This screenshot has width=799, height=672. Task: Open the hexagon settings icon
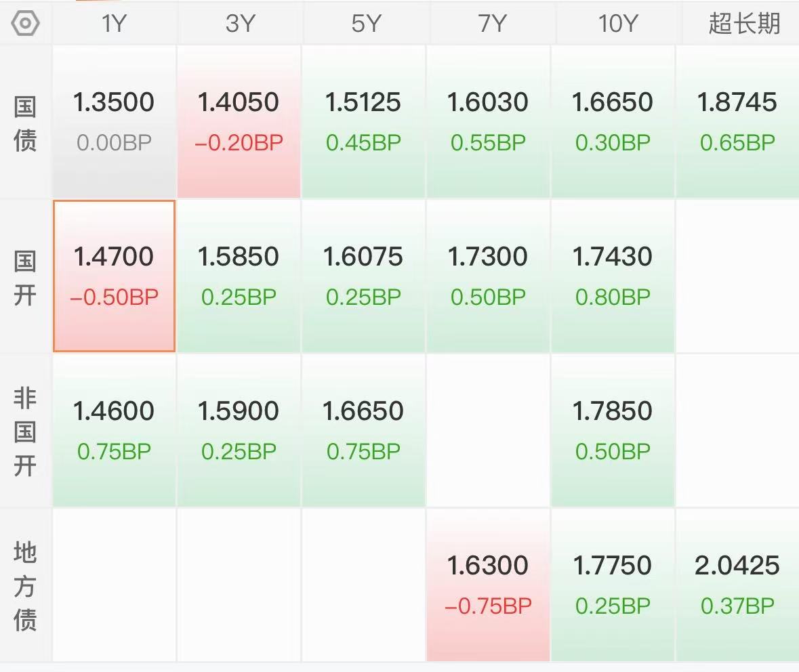(25, 24)
